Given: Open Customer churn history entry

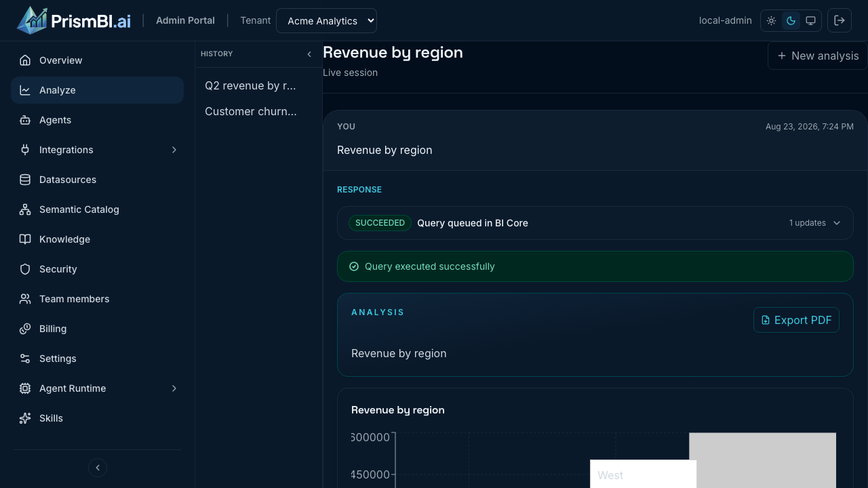Looking at the screenshot, I should (x=250, y=112).
